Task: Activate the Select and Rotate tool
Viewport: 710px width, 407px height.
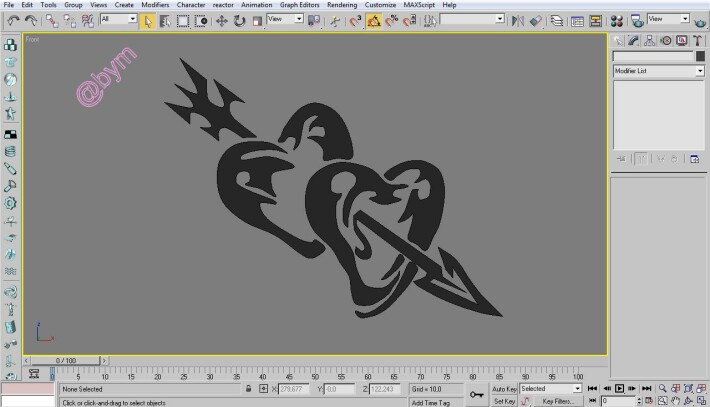Action: click(239, 21)
